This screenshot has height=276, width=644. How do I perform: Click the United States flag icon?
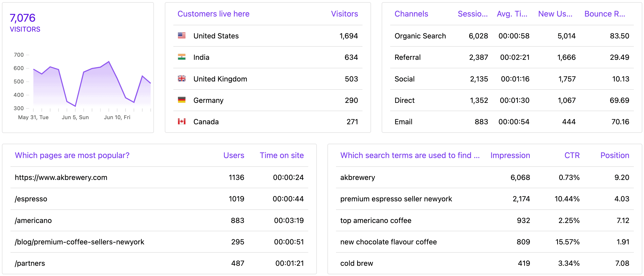(181, 36)
